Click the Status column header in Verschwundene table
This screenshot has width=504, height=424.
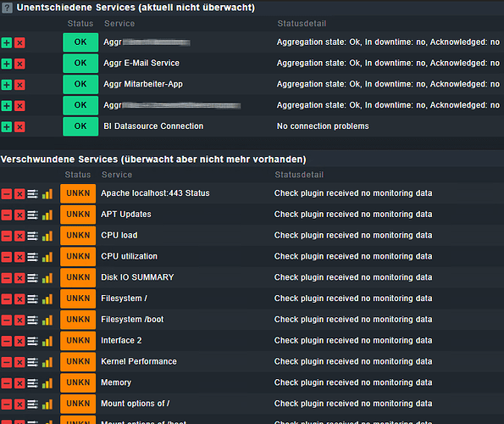point(78,175)
